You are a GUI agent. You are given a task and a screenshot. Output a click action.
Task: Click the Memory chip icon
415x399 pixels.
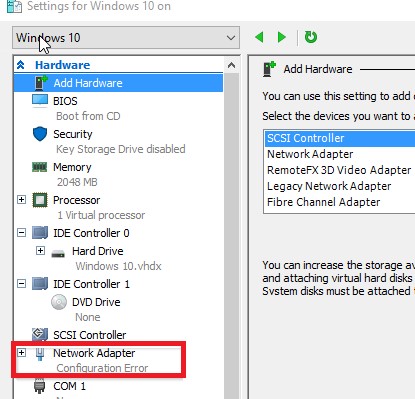coord(39,167)
